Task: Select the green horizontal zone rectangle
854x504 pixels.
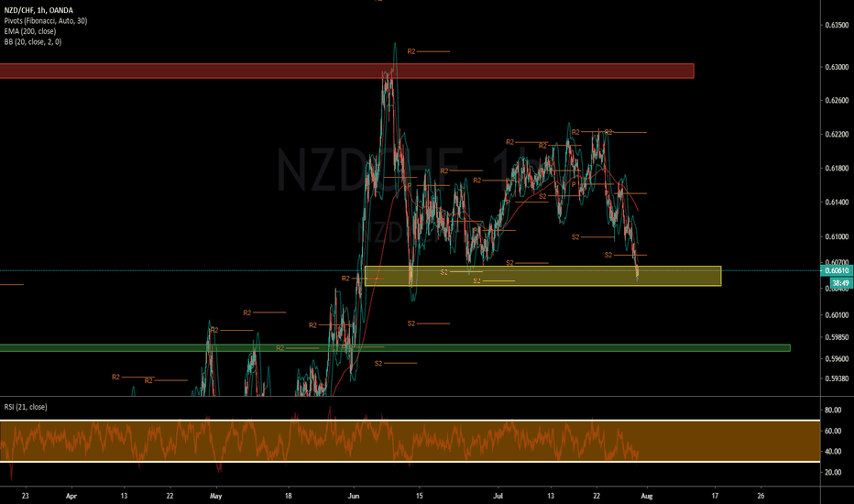Action: tap(395, 347)
